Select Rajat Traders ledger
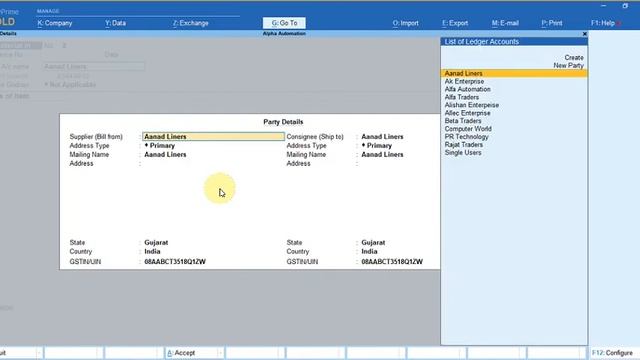The width and height of the screenshot is (640, 360). [464, 144]
